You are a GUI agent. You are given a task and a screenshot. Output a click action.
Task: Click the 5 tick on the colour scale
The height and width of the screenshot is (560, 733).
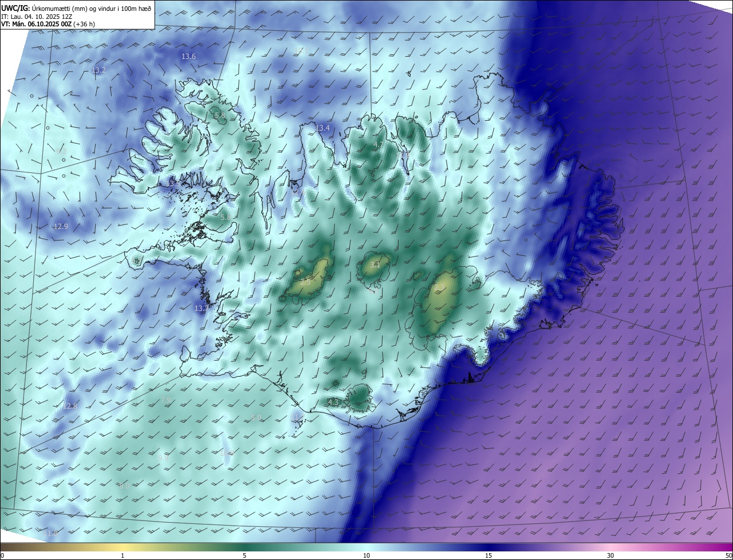245,555
